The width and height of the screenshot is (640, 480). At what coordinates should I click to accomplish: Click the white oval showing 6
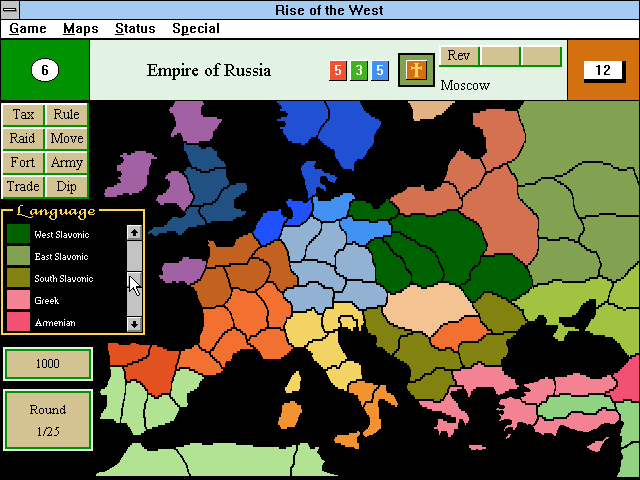45,70
